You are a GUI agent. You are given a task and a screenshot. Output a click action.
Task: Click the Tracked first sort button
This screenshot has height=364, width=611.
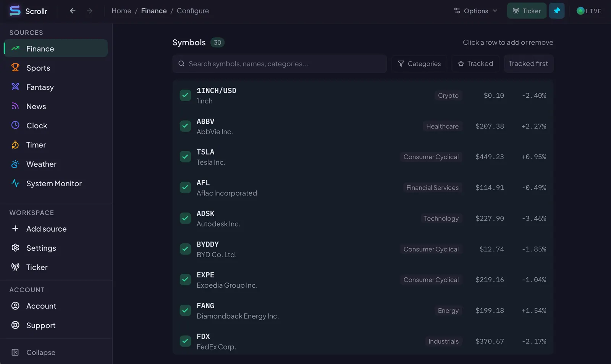click(x=528, y=64)
